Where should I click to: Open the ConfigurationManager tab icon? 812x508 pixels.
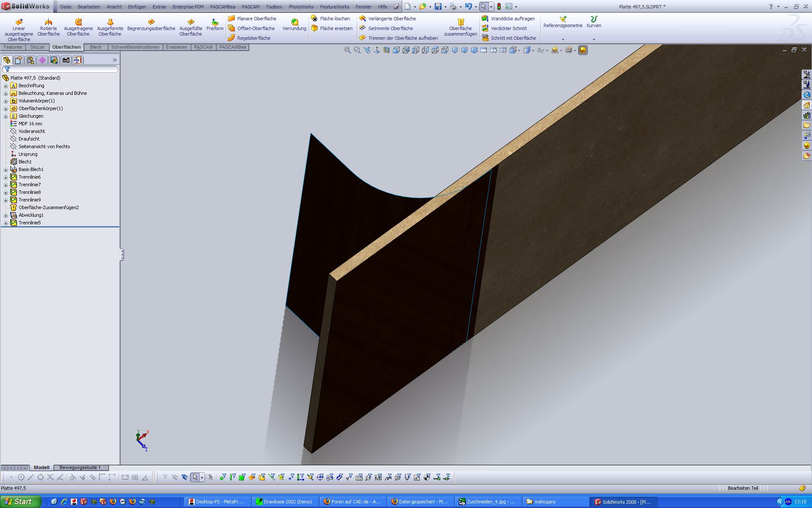point(30,60)
